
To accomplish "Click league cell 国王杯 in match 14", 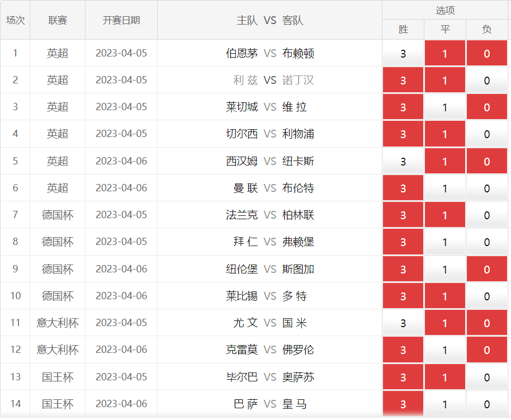I will (58, 404).
